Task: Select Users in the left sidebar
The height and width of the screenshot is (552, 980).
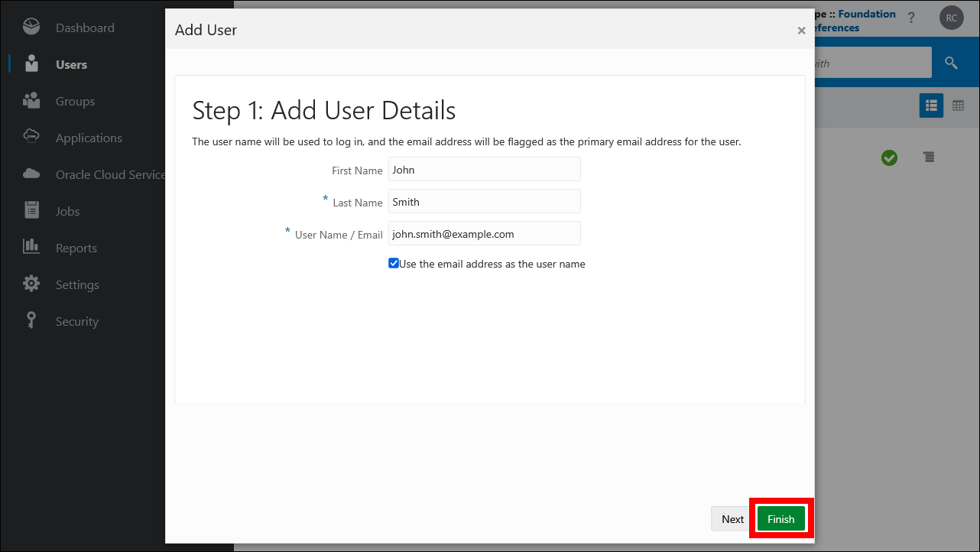Action: [70, 64]
